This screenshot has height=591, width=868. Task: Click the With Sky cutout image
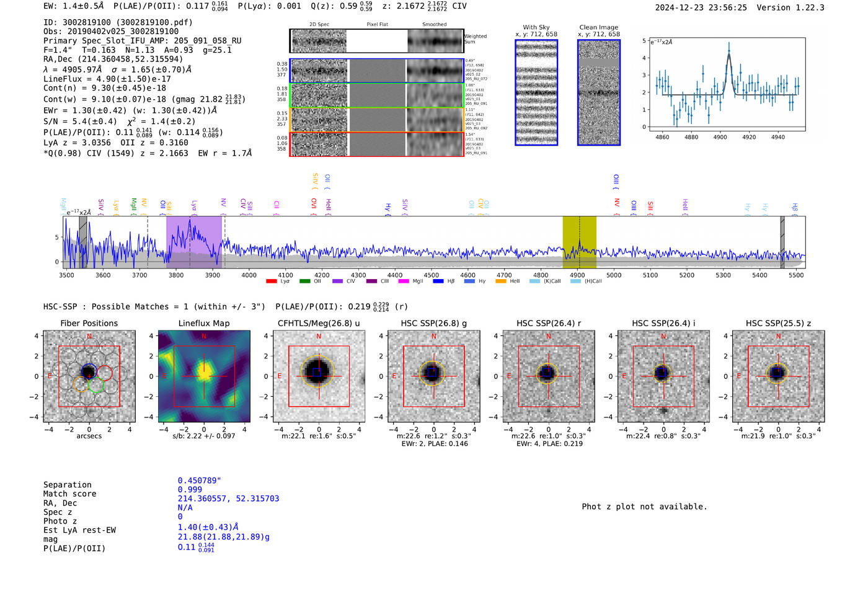coord(536,92)
